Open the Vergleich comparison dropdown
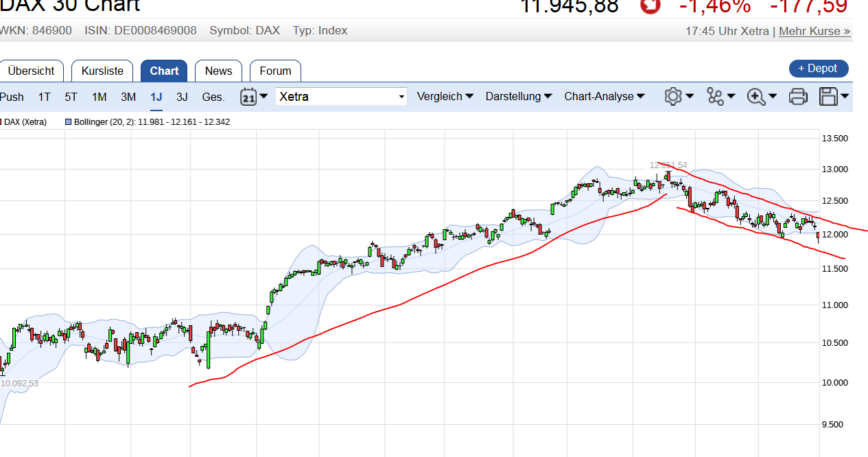Image resolution: width=868 pixels, height=457 pixels. (x=445, y=96)
